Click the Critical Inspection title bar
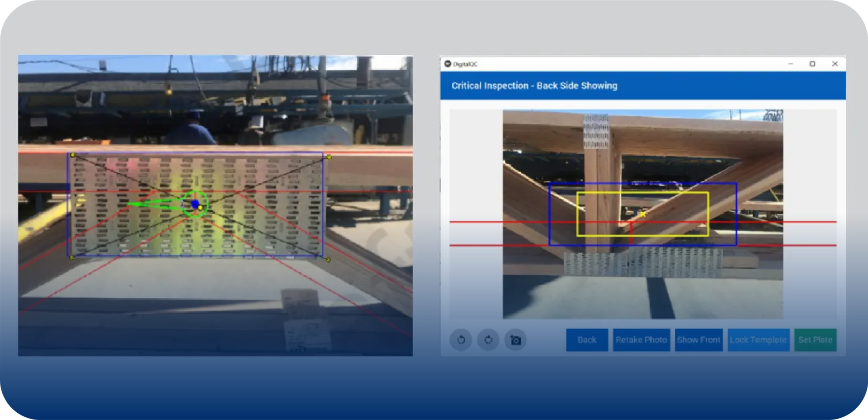Image resolution: width=868 pixels, height=420 pixels. pyautogui.click(x=534, y=86)
